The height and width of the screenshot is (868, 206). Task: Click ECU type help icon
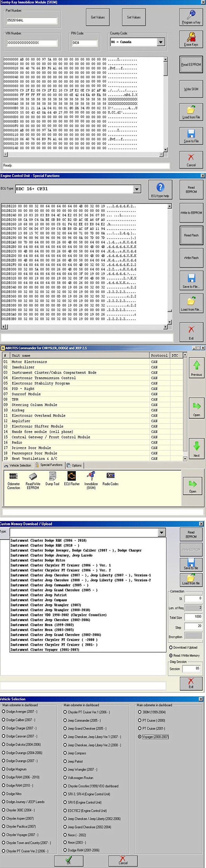click(160, 189)
